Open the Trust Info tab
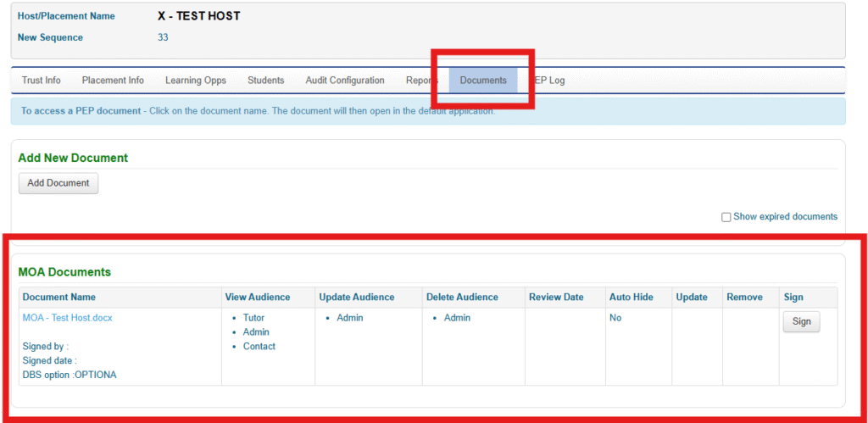This screenshot has height=423, width=868. [42, 81]
